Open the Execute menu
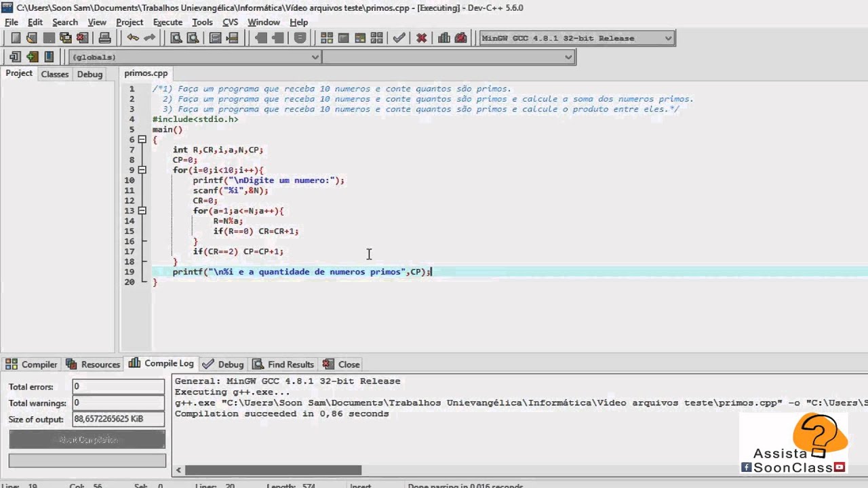This screenshot has width=868, height=488. [167, 22]
